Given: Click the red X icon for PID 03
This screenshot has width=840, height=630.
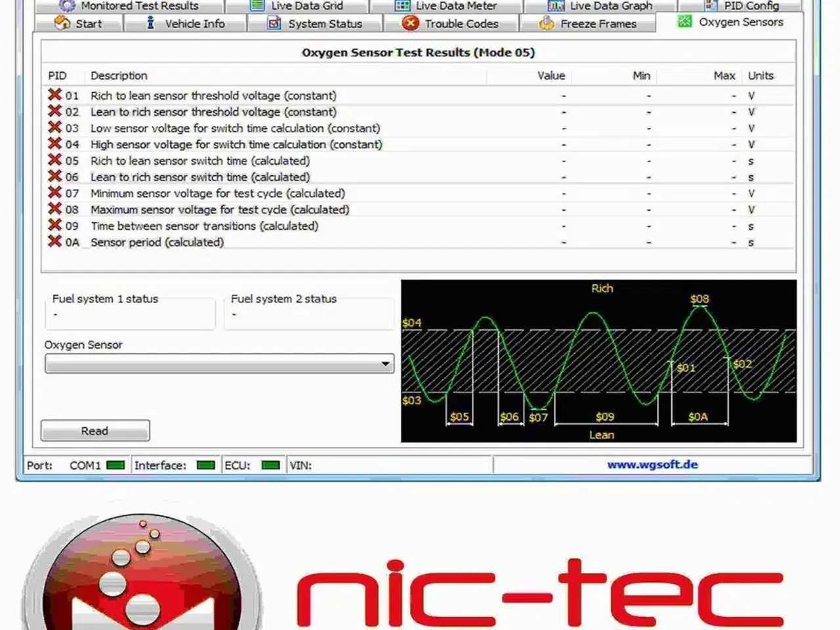Looking at the screenshot, I should point(55,127).
